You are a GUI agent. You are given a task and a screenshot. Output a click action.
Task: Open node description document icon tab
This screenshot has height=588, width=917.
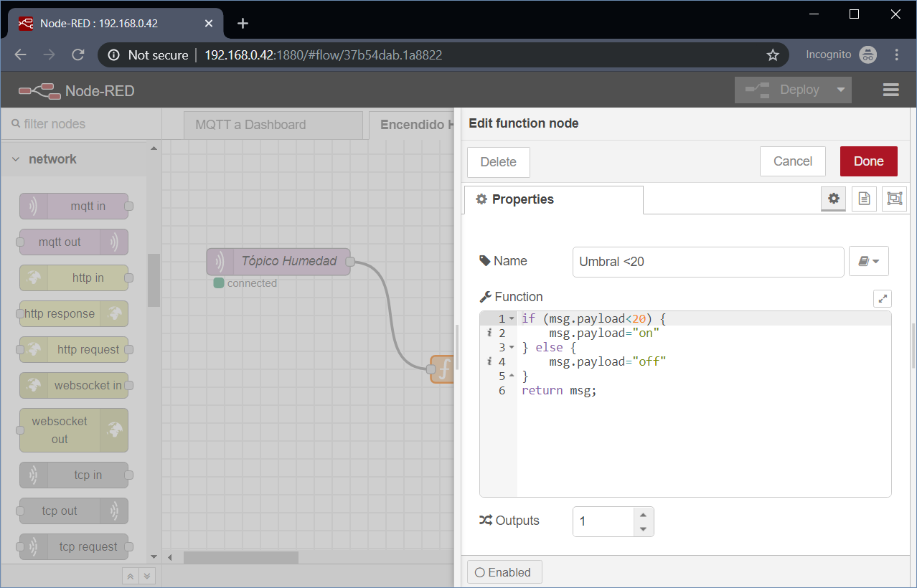[864, 199]
